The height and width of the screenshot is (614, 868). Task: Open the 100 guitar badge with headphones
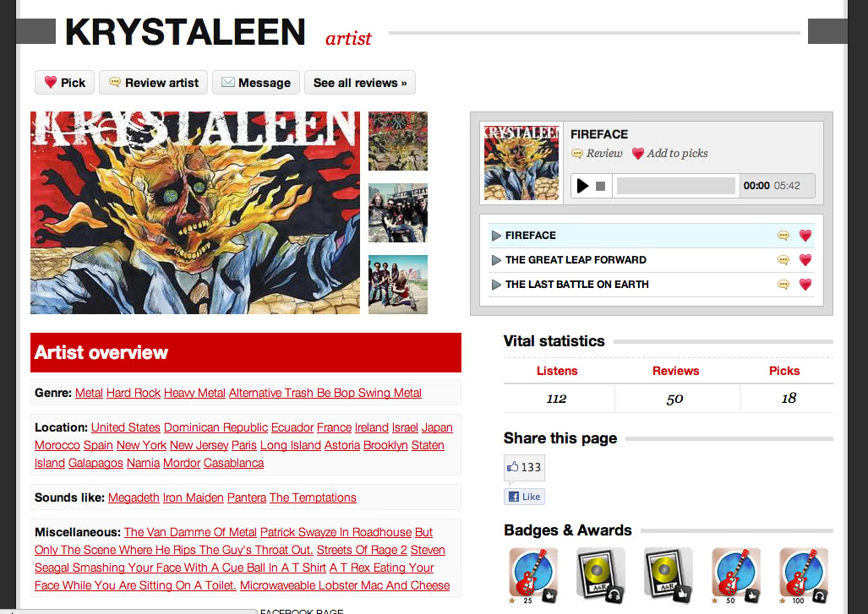click(x=803, y=576)
